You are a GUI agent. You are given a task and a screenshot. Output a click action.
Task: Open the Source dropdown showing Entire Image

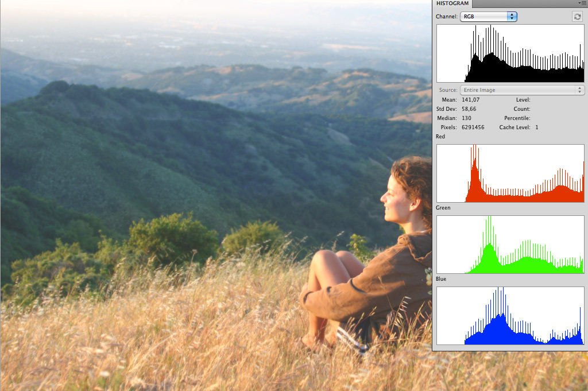(x=522, y=90)
